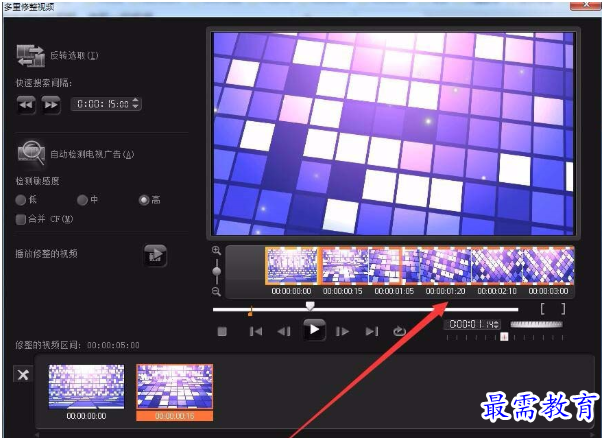Click the Invert Selection (反转选取) icon
The height and width of the screenshot is (438, 605).
pyautogui.click(x=30, y=56)
